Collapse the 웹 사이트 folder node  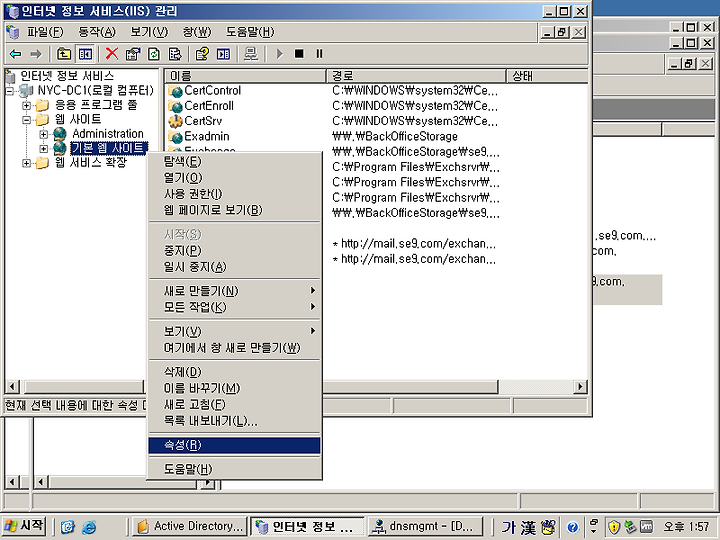pyautogui.click(x=26, y=120)
